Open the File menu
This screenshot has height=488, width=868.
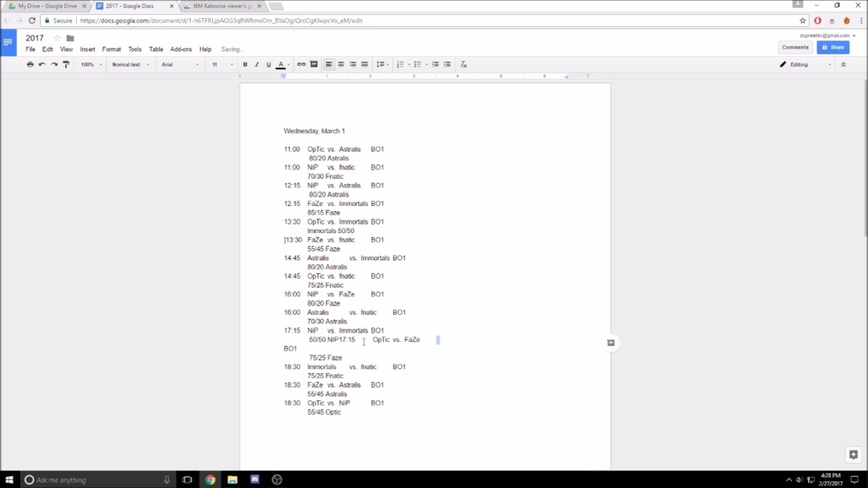(x=31, y=49)
